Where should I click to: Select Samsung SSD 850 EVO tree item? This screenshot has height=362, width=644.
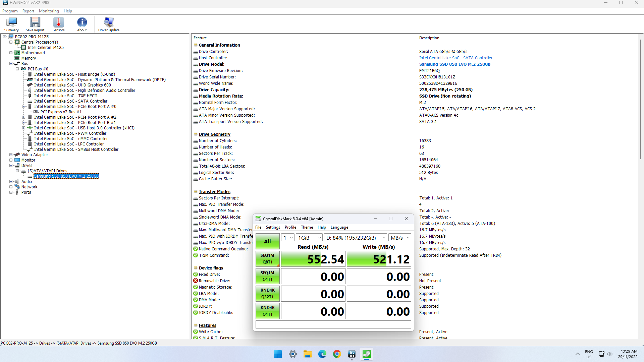pos(66,176)
